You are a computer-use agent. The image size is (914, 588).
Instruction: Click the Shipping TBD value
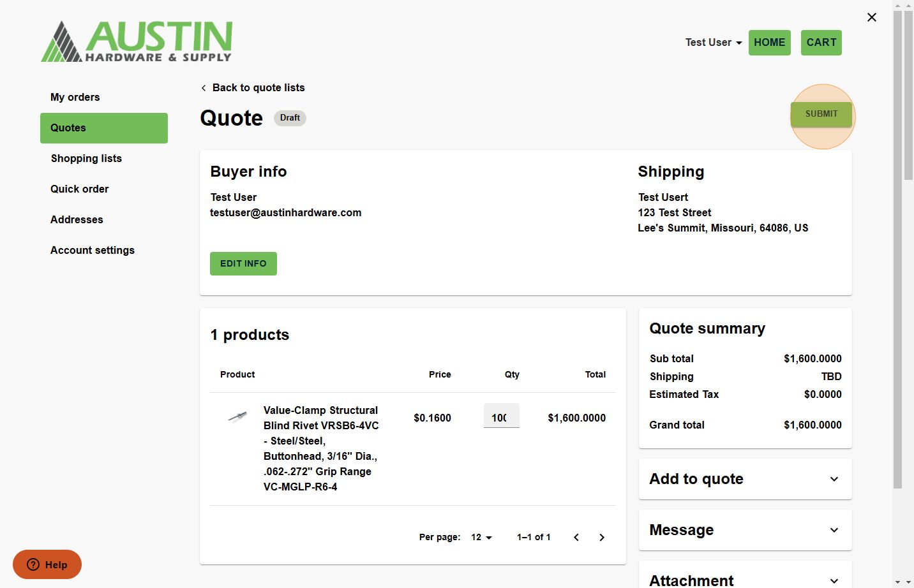coord(831,377)
